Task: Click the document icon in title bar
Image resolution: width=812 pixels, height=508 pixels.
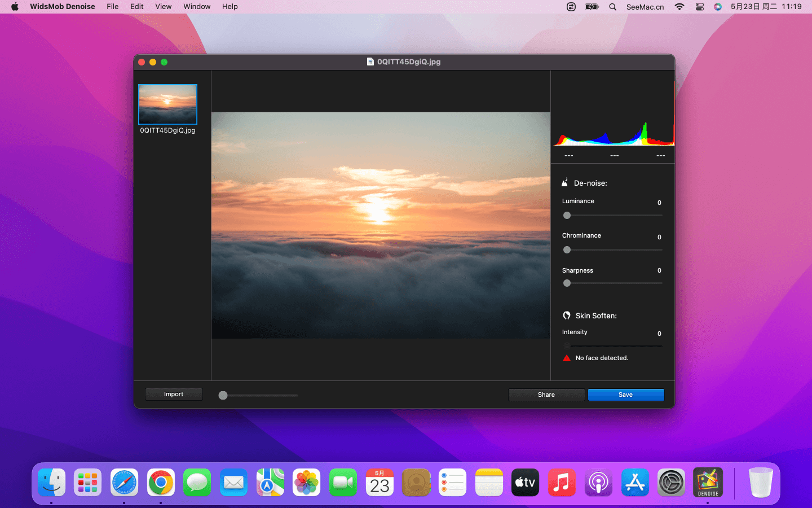Action: 370,62
